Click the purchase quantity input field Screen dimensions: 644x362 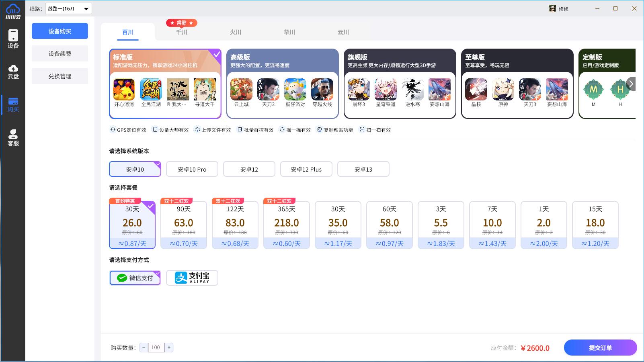click(156, 348)
